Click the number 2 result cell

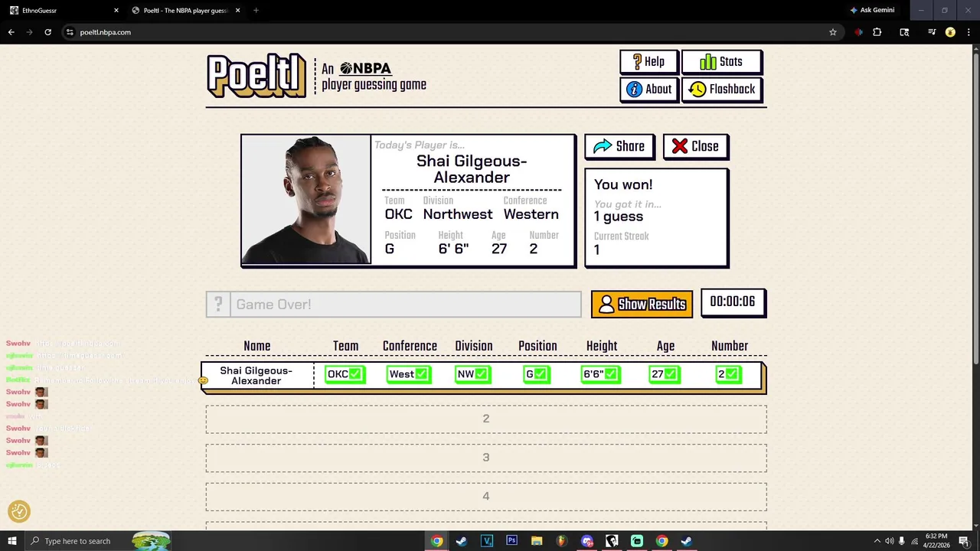729,374
